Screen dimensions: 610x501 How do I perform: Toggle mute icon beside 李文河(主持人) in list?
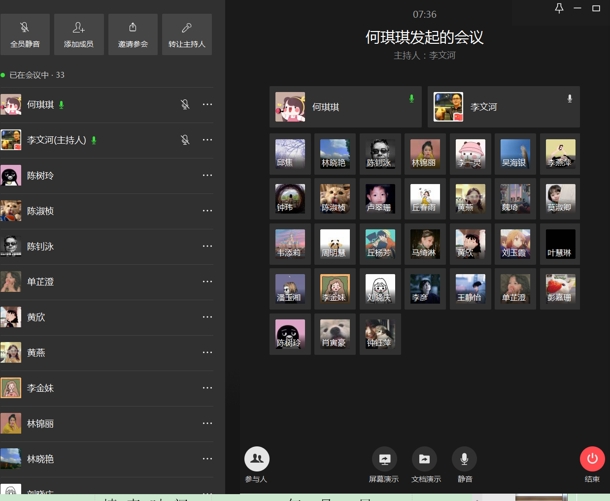(185, 140)
